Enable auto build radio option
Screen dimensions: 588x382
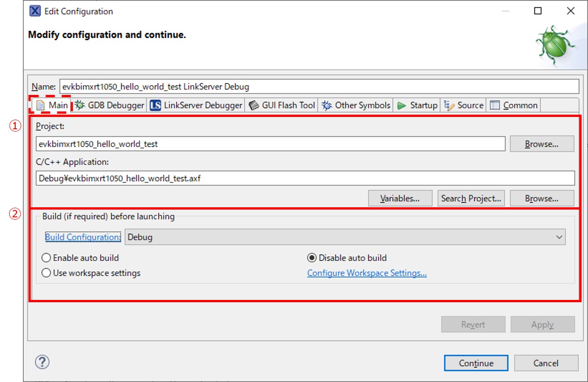[46, 258]
